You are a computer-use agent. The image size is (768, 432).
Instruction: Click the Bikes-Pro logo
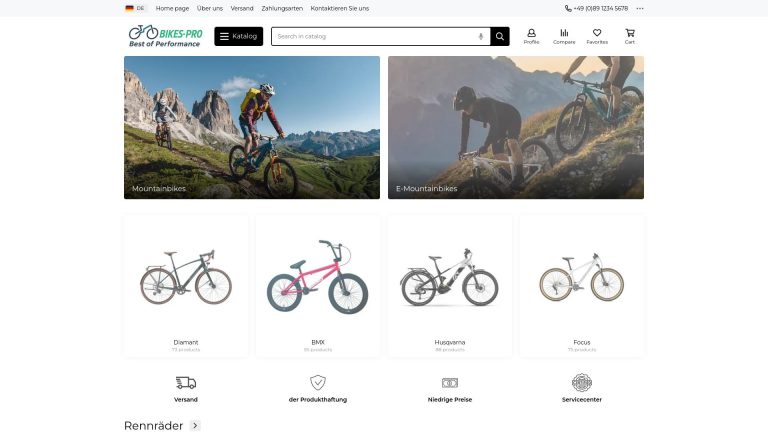166,36
